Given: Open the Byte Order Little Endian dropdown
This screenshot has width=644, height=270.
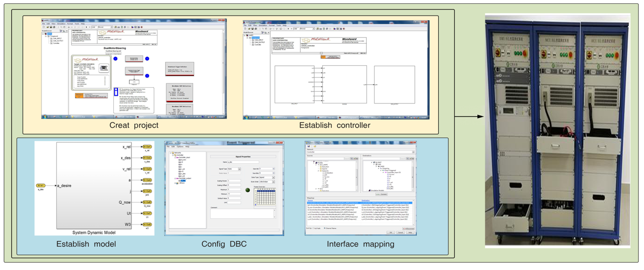Looking at the screenshot, I should click(x=273, y=182).
